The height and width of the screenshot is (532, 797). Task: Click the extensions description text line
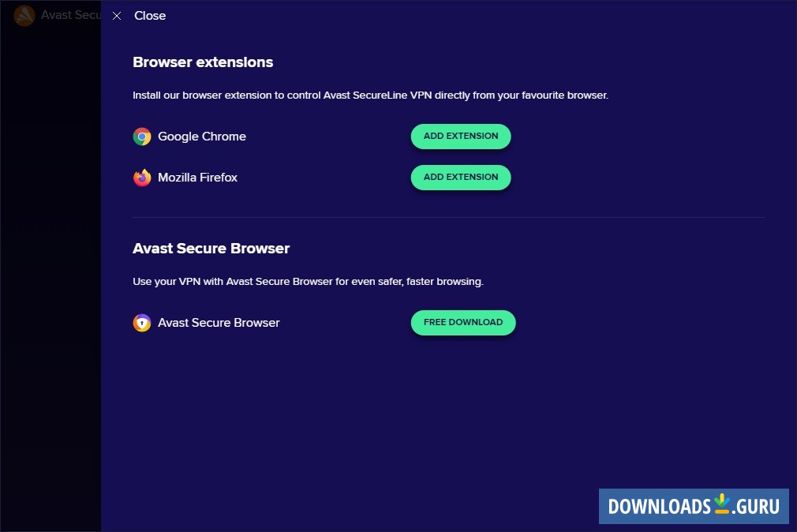point(371,95)
